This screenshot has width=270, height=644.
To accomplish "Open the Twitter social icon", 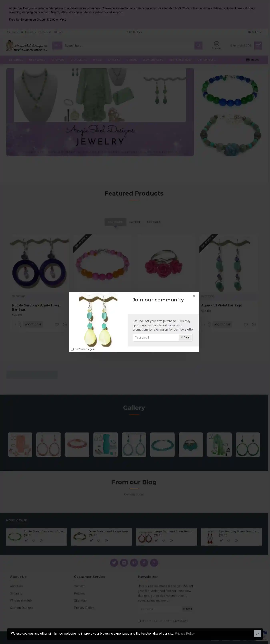I will coord(114,563).
